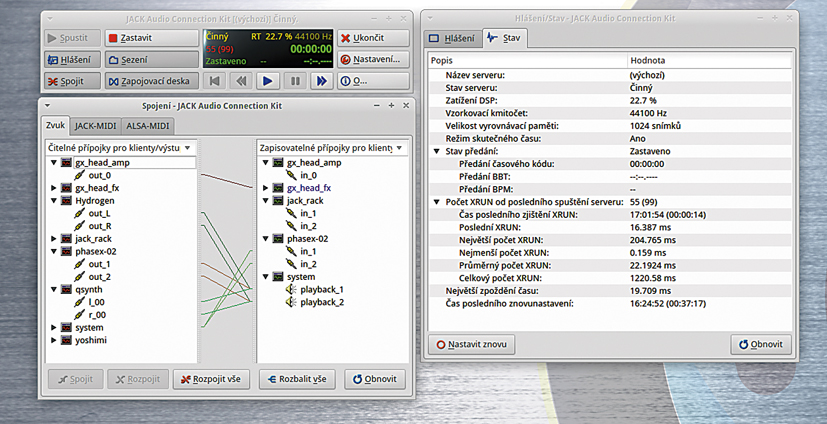
Task: Switch to the Zvuk tab
Action: tap(55, 126)
